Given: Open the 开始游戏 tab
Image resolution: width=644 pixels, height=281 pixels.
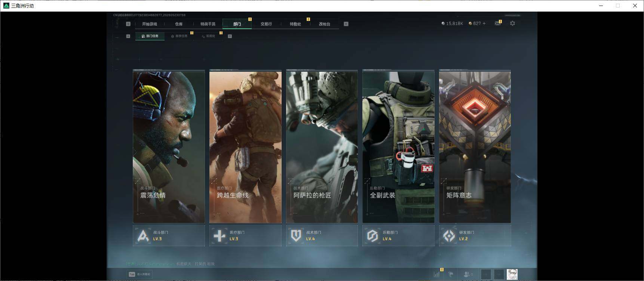Looking at the screenshot, I should pyautogui.click(x=150, y=24).
